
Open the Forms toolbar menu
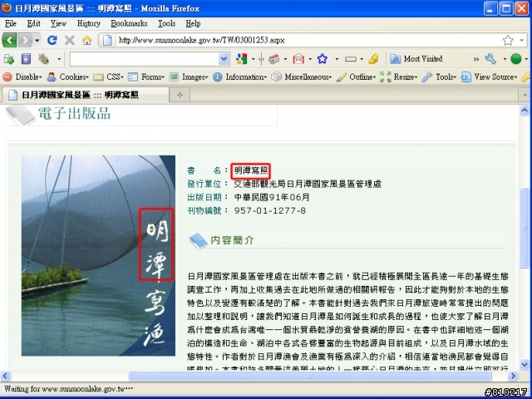[146, 77]
